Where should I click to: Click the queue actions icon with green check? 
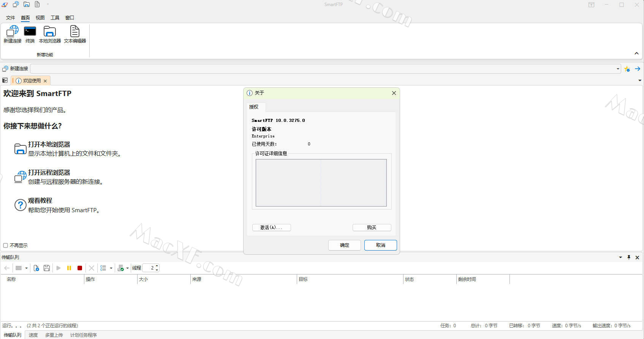[x=121, y=268]
